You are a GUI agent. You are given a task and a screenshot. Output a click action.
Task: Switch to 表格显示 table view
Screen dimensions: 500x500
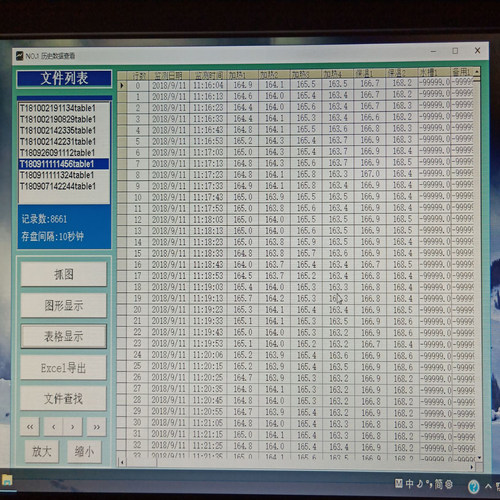(x=64, y=336)
